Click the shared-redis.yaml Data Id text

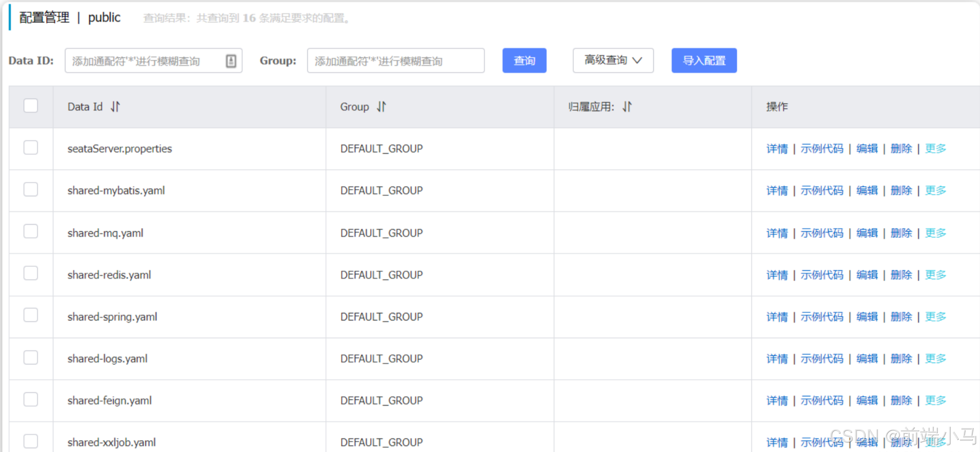pyautogui.click(x=109, y=275)
